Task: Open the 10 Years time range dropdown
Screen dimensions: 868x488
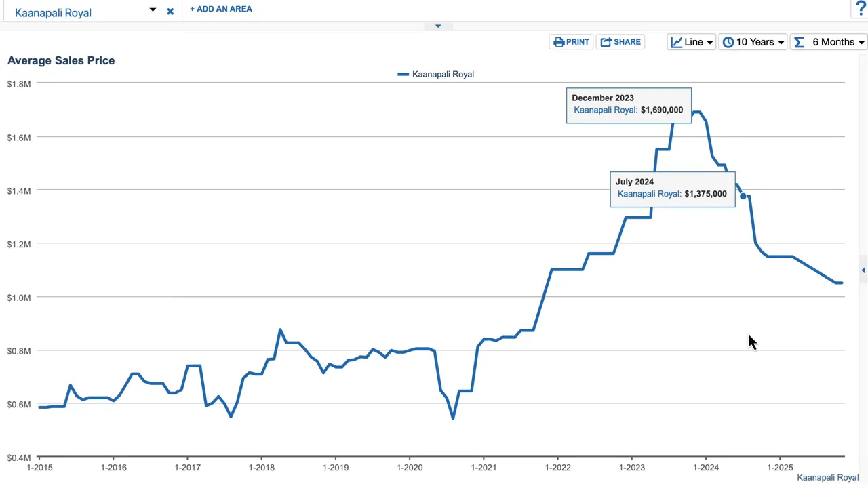Action: click(x=780, y=41)
